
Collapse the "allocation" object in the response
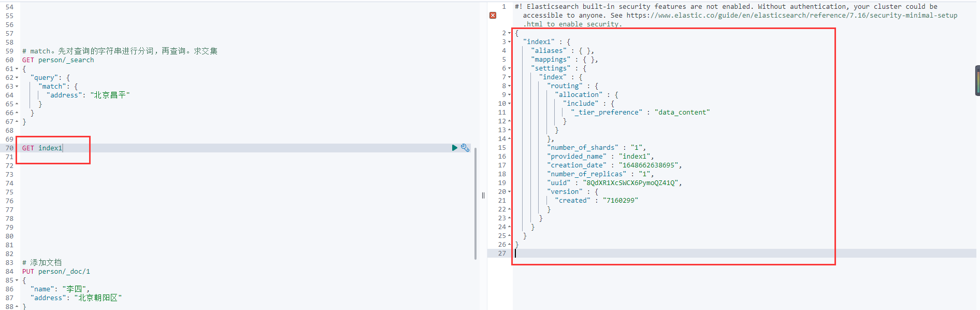(x=510, y=95)
